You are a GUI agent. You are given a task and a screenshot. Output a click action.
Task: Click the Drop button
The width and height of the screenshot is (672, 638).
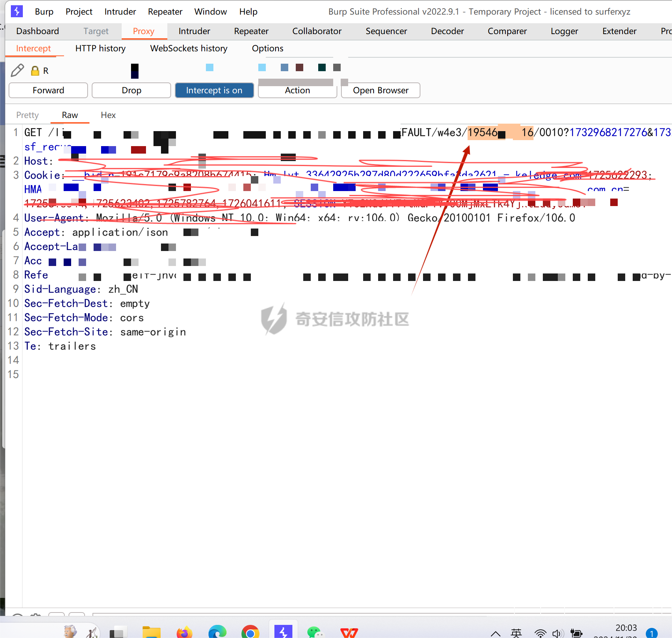pos(131,90)
